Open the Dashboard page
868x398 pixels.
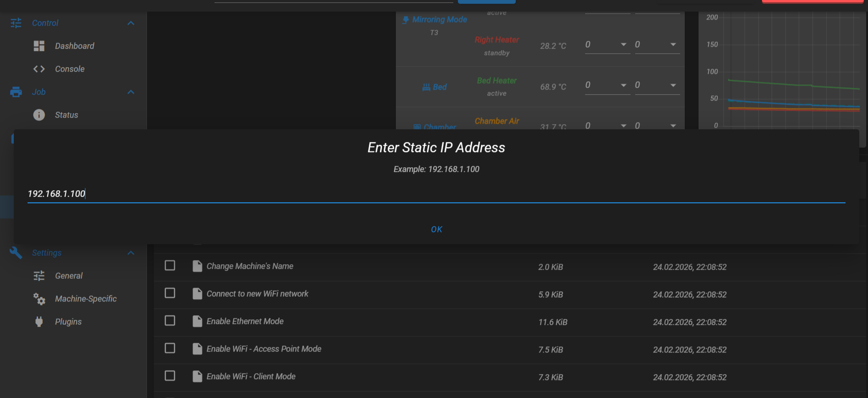(x=74, y=46)
